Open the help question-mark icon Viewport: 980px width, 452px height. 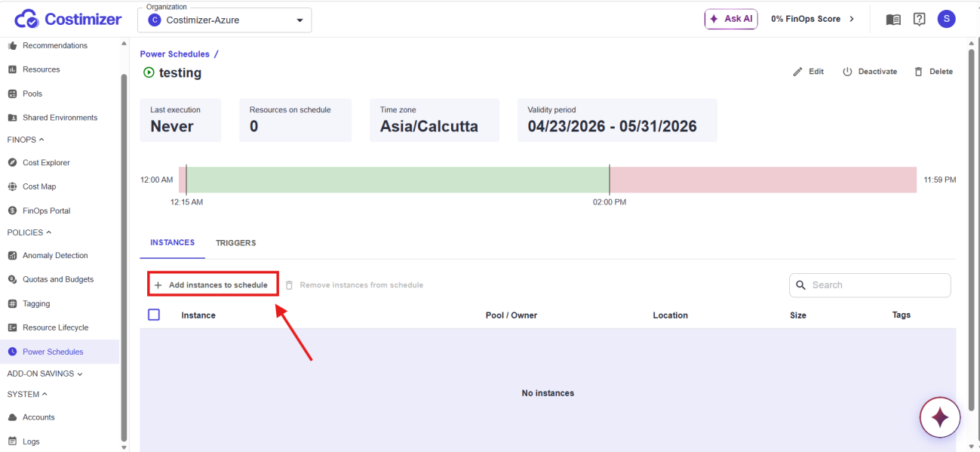[919, 20]
